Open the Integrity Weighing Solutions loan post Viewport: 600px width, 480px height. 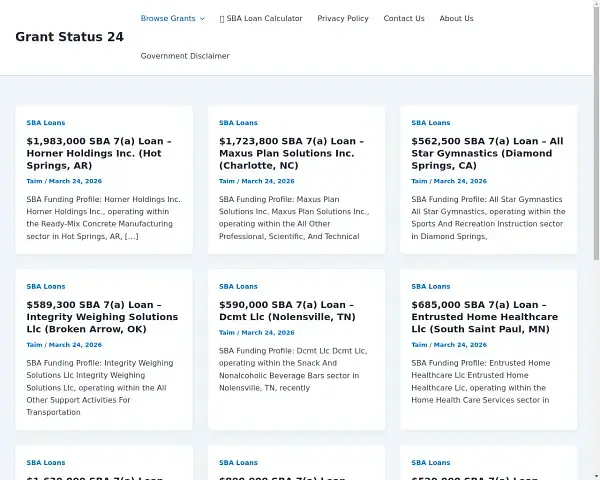[102, 317]
